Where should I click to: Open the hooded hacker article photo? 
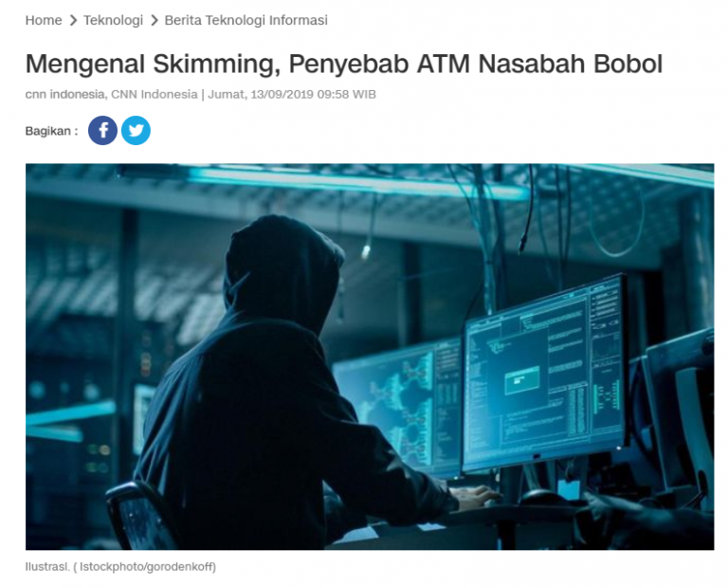[x=370, y=357]
